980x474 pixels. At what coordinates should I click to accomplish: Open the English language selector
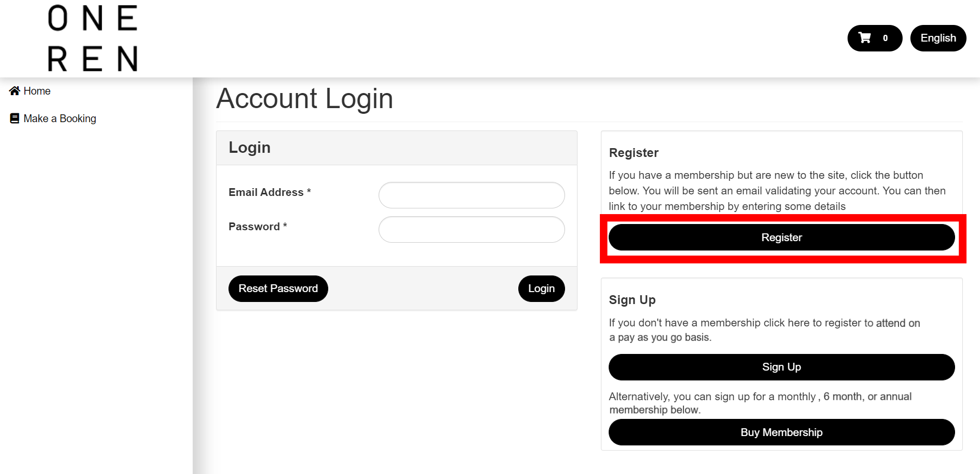click(x=938, y=38)
